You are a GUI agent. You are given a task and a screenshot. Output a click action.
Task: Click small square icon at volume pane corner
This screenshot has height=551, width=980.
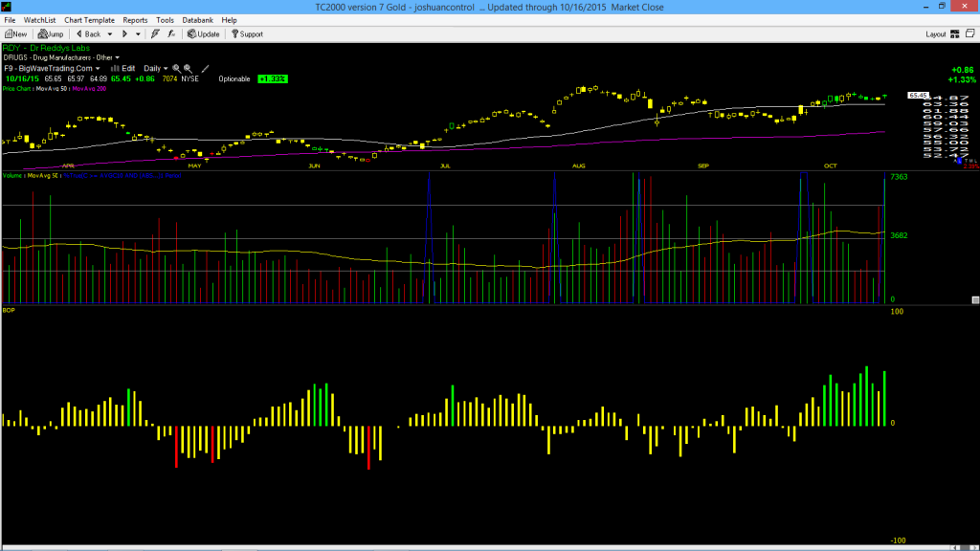point(975,300)
